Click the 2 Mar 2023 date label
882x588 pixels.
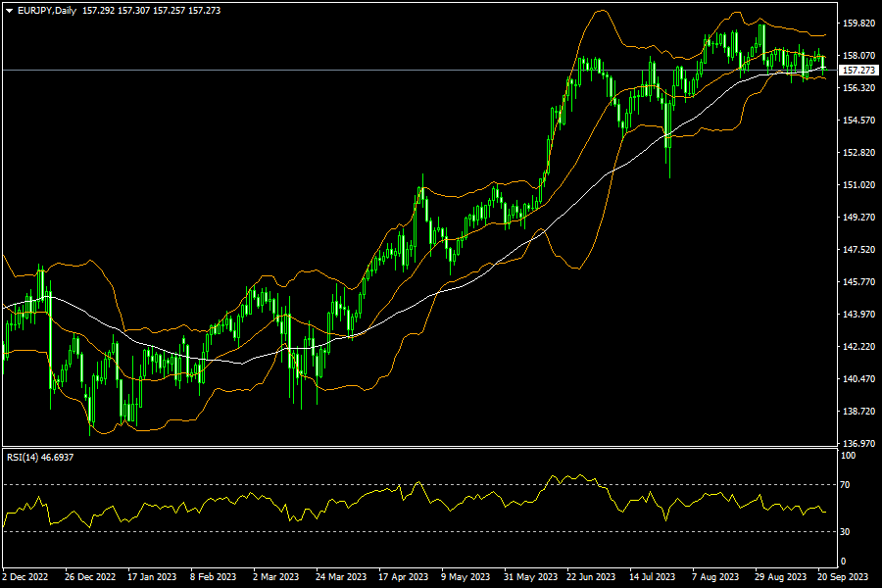[x=275, y=577]
